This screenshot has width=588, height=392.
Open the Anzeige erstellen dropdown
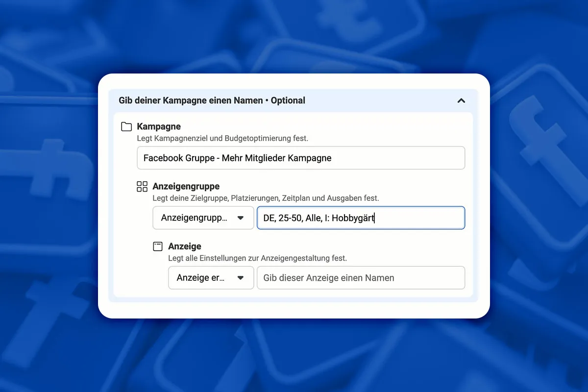point(211,278)
